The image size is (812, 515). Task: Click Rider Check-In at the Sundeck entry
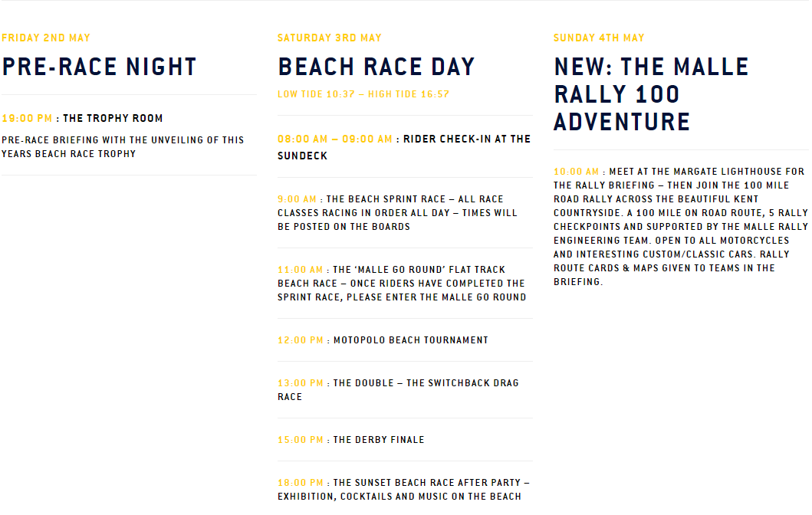(x=404, y=147)
